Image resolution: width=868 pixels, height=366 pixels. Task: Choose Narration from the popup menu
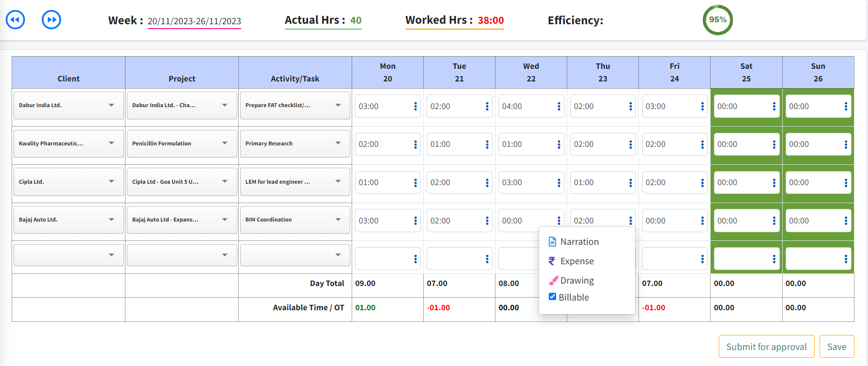[573, 241]
